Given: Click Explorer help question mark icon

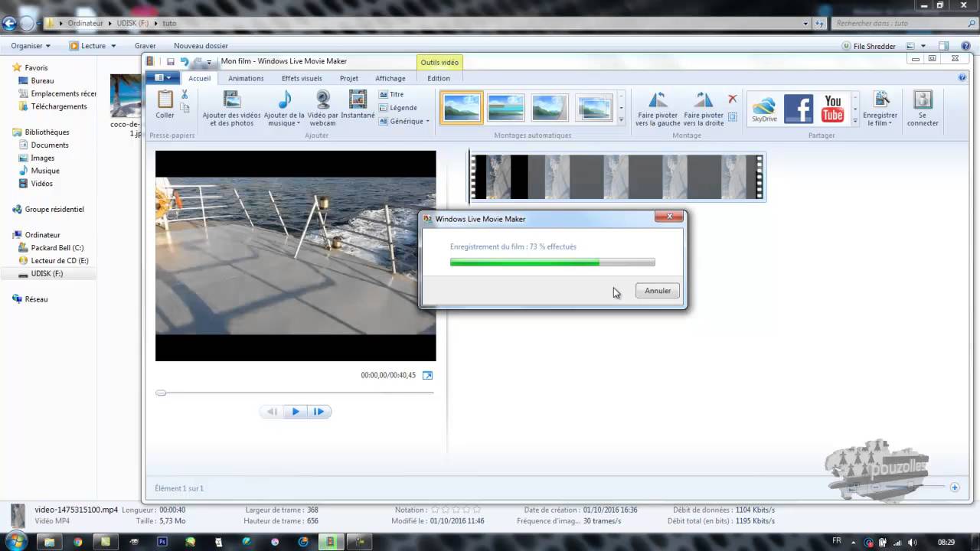Looking at the screenshot, I should pos(966,46).
